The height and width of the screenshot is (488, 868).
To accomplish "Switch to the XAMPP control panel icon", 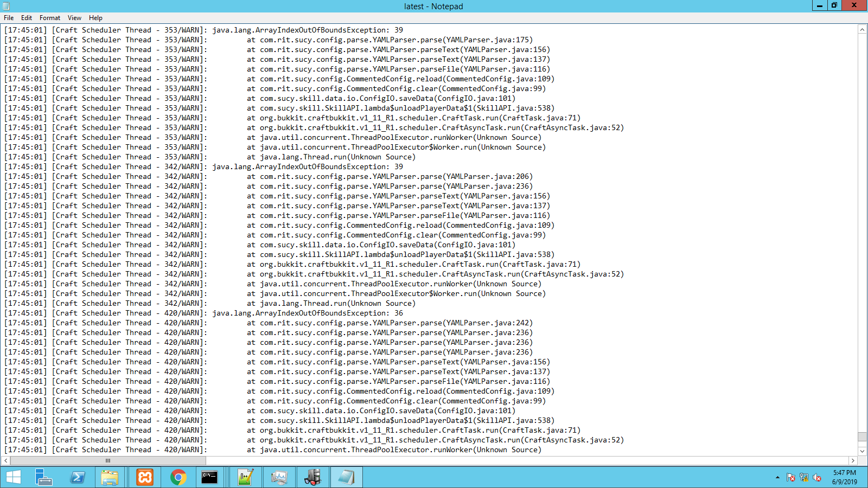I will pyautogui.click(x=145, y=477).
